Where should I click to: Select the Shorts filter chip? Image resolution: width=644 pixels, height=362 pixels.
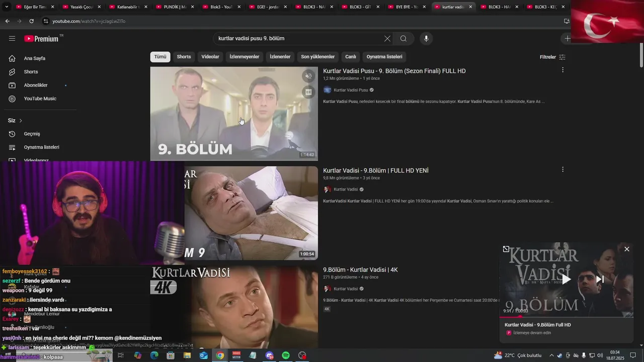(184, 57)
